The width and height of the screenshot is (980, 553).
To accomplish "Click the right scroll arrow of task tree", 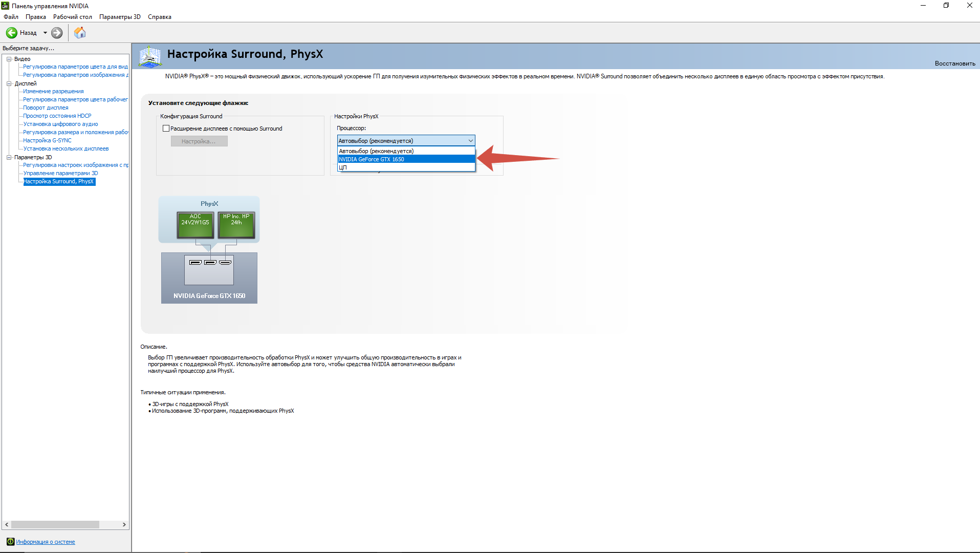I will [124, 525].
